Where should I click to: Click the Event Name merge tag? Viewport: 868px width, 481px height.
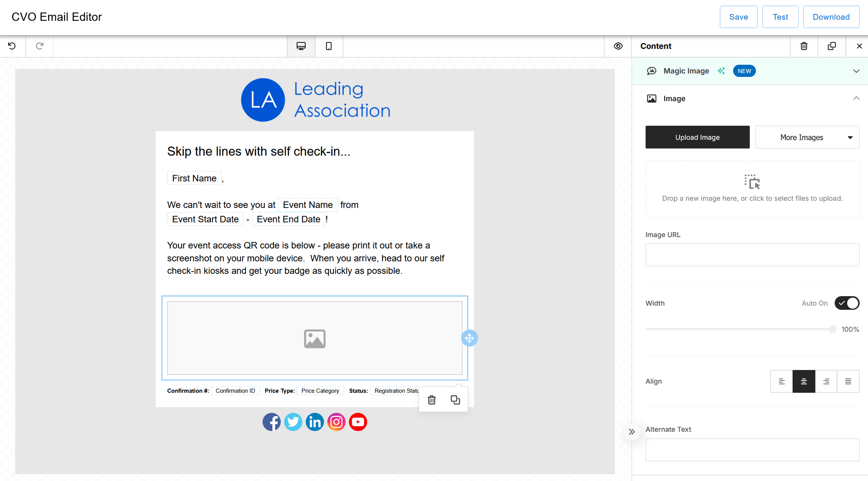pos(308,205)
